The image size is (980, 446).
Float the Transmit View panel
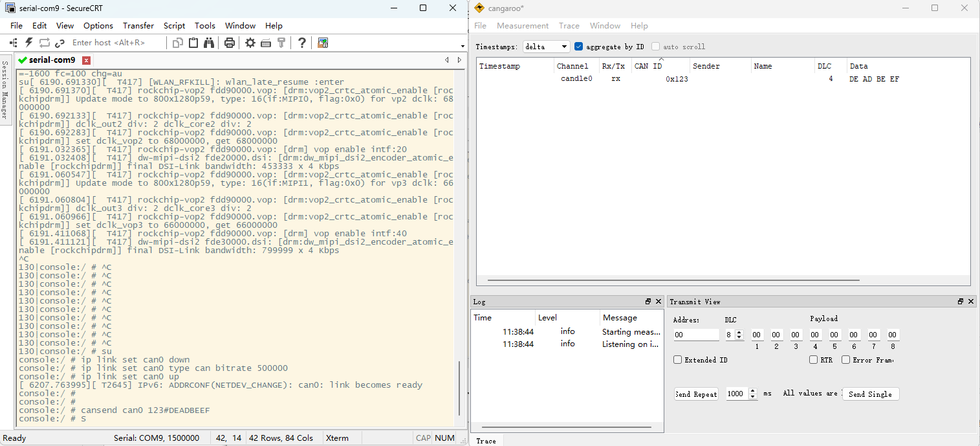[961, 302]
